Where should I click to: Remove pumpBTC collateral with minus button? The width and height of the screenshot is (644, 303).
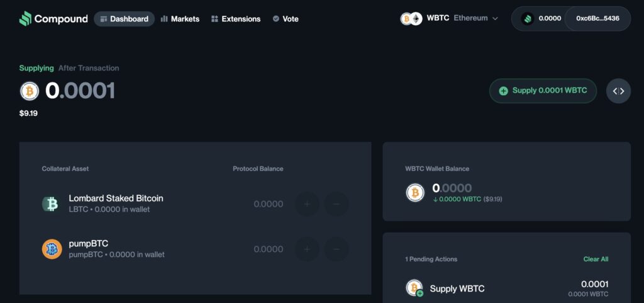tap(336, 249)
